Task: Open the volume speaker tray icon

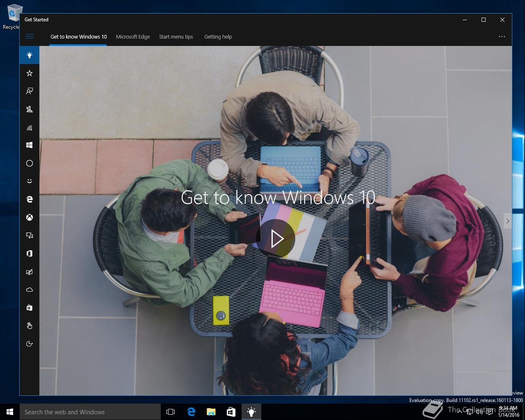Action: (479, 412)
